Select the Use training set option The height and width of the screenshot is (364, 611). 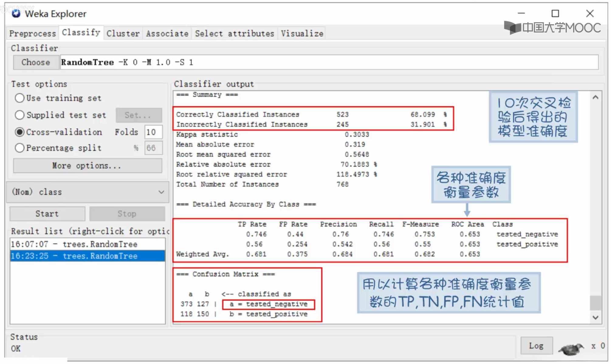point(20,98)
